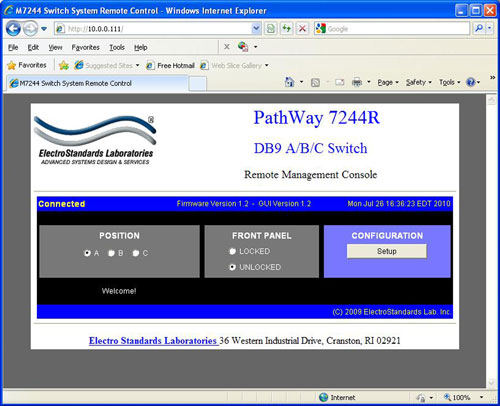Click the ElectroStandards Laboratories logo
This screenshot has width=500, height=406.
pos(95,140)
